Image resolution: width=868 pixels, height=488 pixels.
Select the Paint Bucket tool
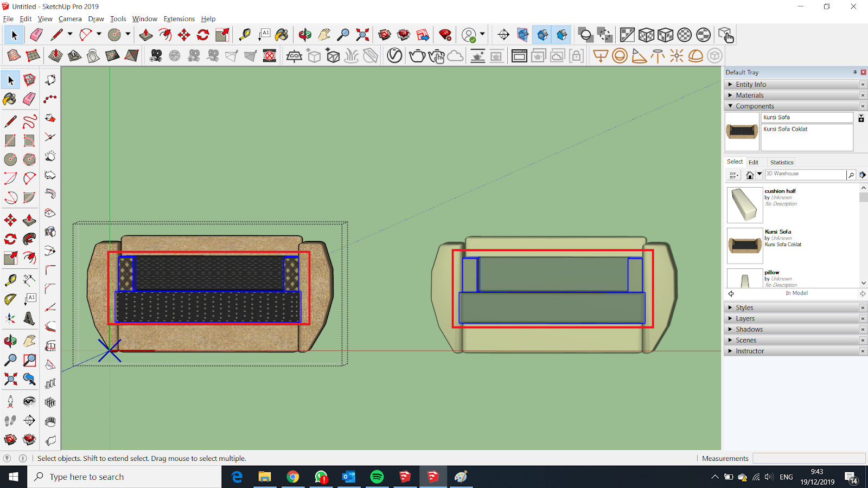pos(10,99)
